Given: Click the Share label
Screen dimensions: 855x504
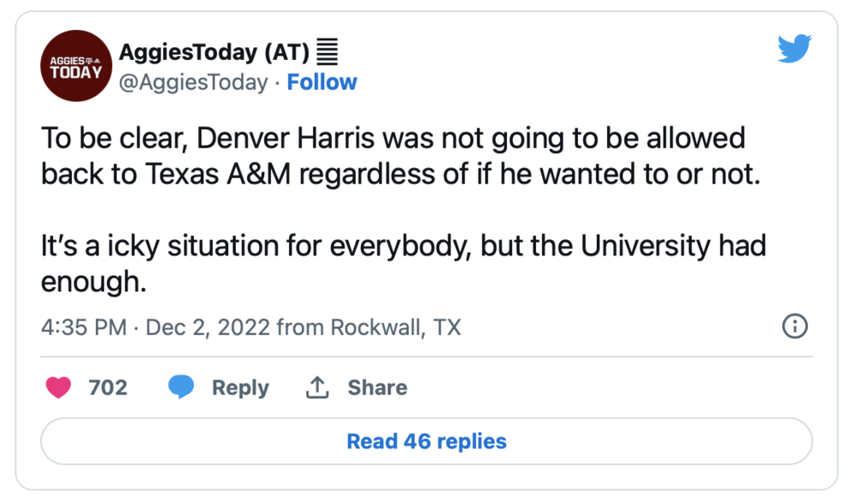Looking at the screenshot, I should pos(377,388).
